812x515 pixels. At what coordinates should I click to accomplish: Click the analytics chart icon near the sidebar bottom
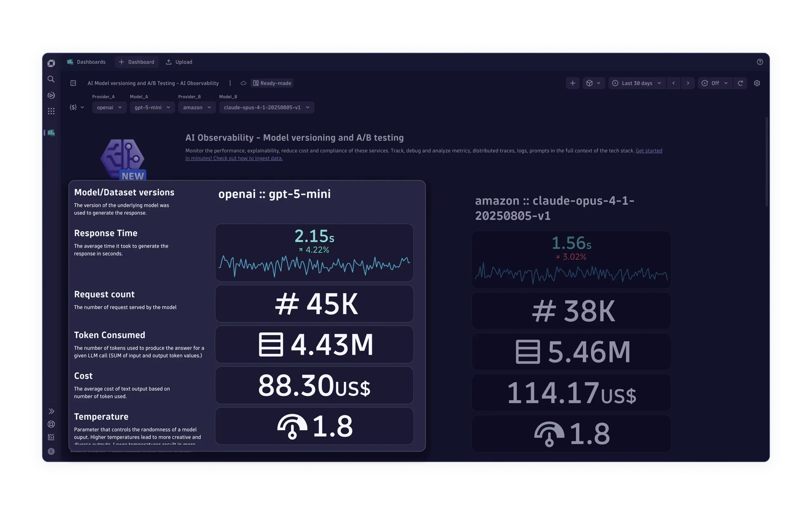[51, 437]
